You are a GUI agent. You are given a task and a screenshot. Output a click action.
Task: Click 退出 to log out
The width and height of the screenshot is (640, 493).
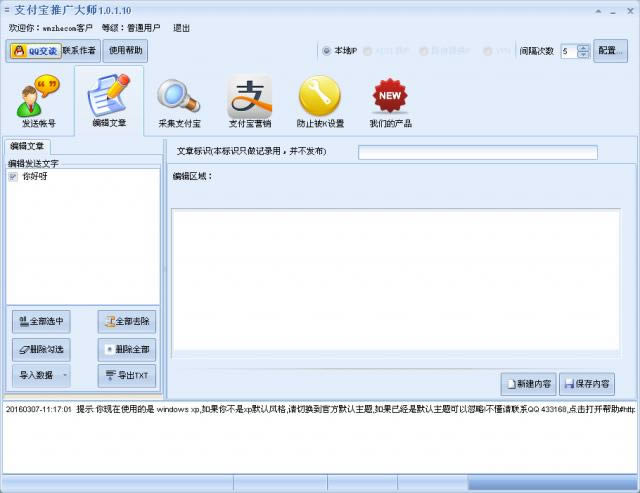(181, 28)
